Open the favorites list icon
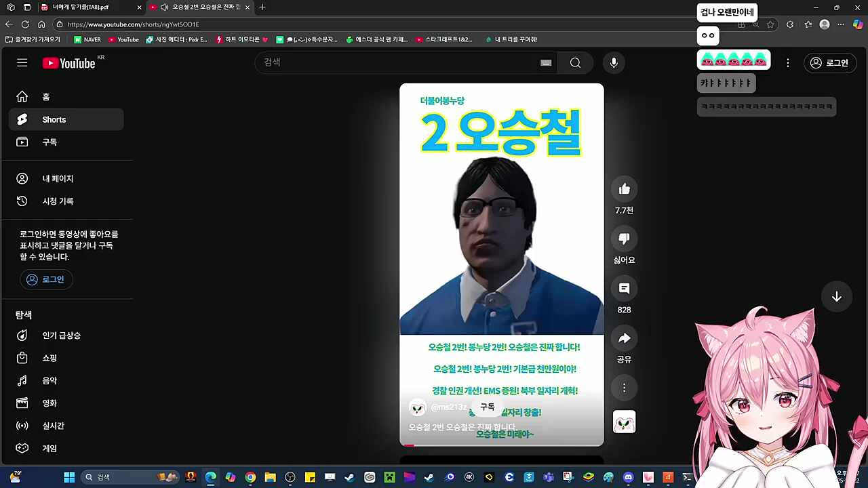This screenshot has height=488, width=868. coord(808,24)
